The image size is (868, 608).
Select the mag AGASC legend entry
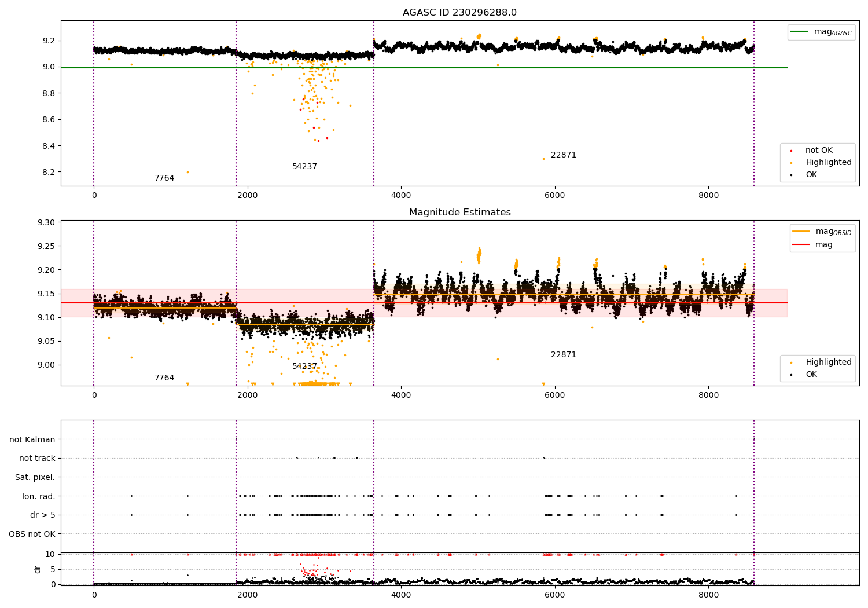pos(821,32)
